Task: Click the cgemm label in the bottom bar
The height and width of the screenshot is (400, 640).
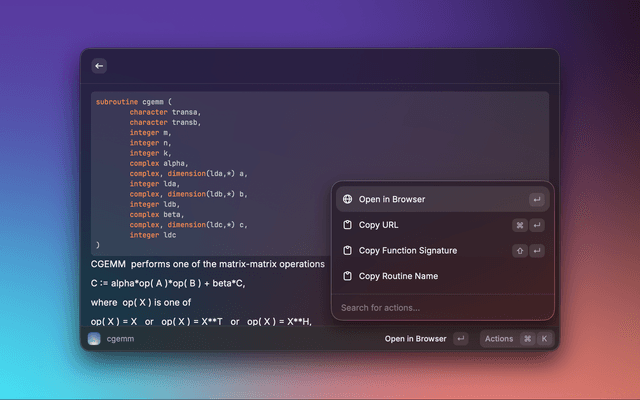Action: pos(120,339)
